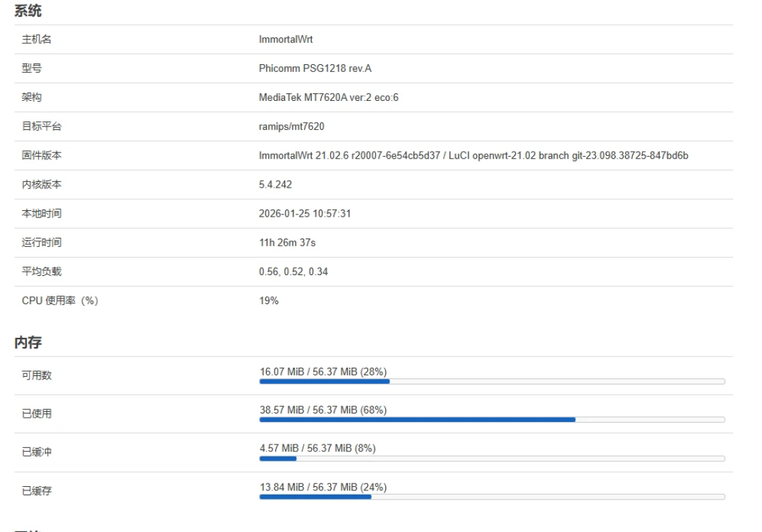The width and height of the screenshot is (762, 532).
Task: Click the 已缓存 memory progress bar
Action: [x=492, y=497]
